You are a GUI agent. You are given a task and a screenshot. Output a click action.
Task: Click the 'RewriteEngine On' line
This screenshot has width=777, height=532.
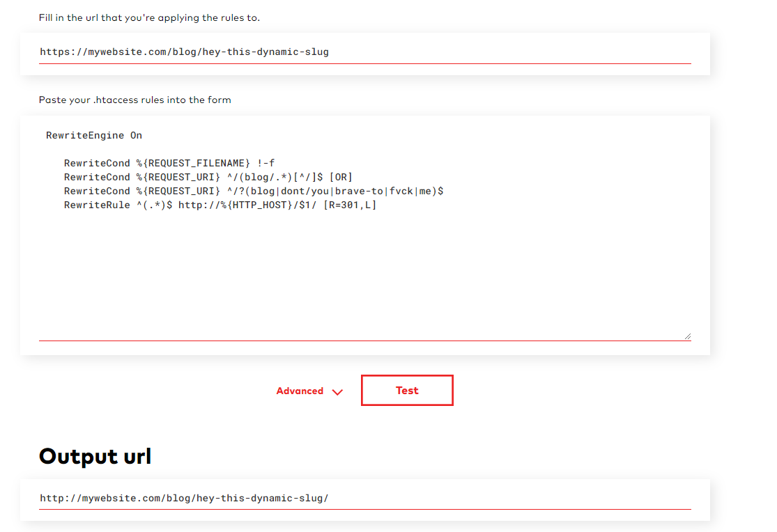click(94, 135)
